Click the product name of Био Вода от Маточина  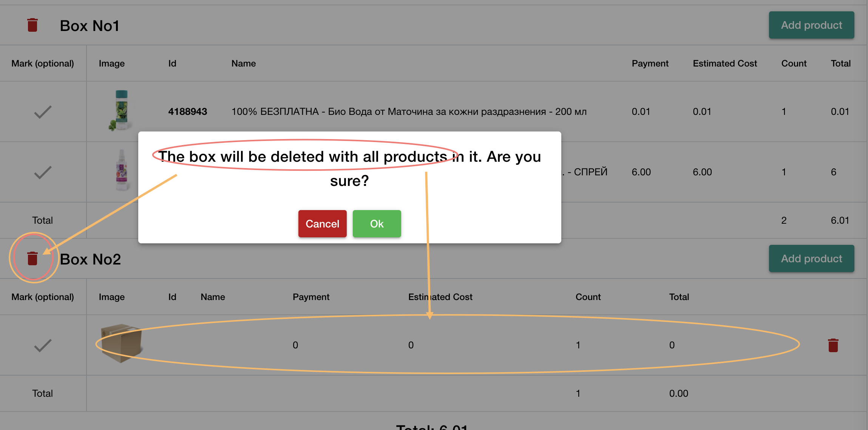[409, 112]
